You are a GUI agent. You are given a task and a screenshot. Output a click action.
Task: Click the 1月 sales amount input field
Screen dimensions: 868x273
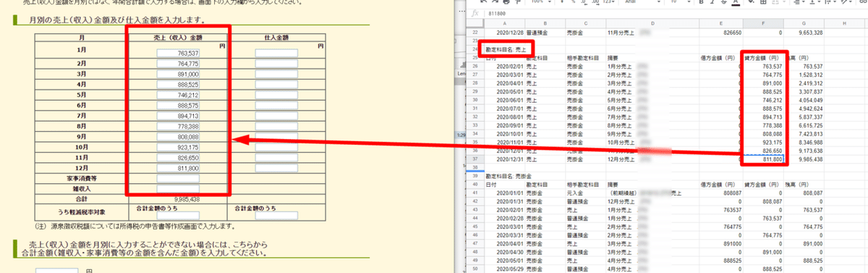[178, 54]
